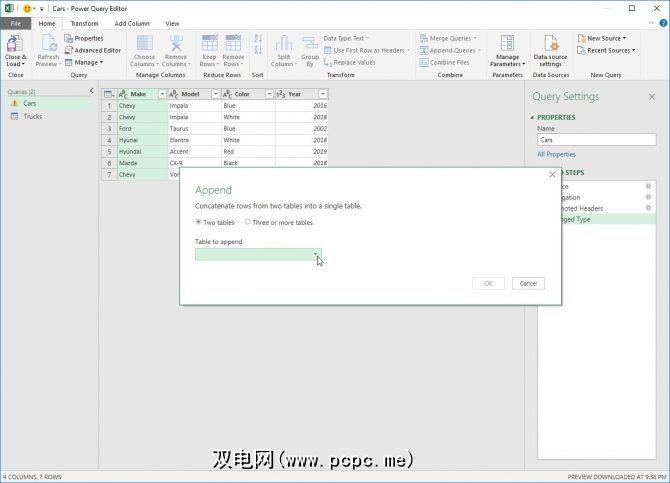
Task: Open the Model column filter dropdown
Action: pyautogui.click(x=216, y=94)
